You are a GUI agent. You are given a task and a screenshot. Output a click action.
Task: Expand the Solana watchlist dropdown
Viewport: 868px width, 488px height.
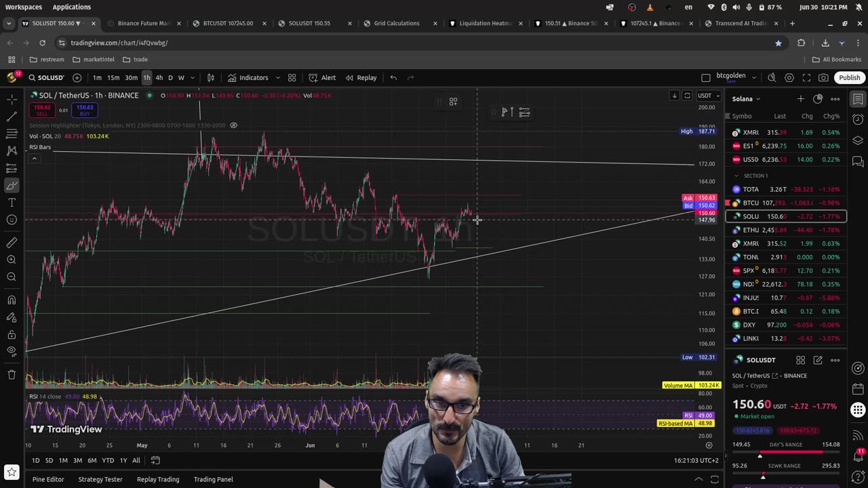(746, 99)
